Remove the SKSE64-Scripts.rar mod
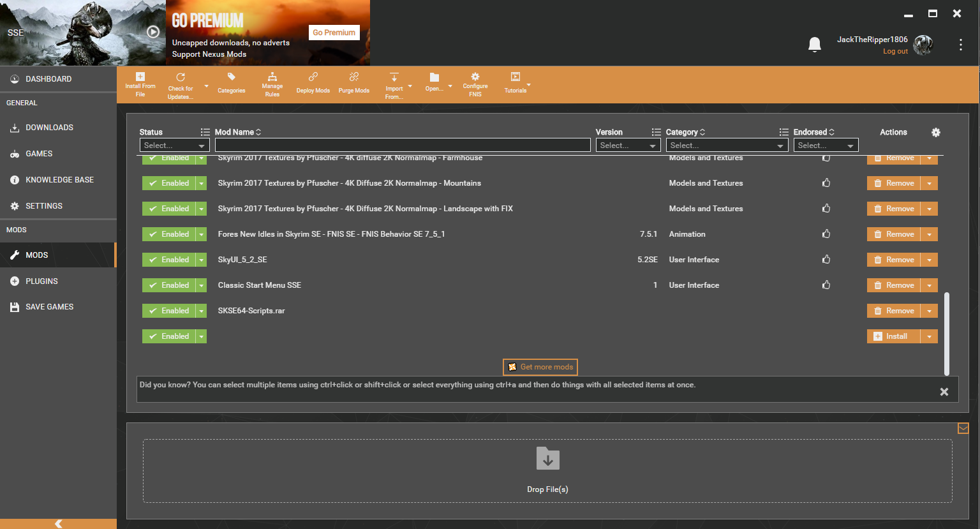The height and width of the screenshot is (529, 980). 894,311
